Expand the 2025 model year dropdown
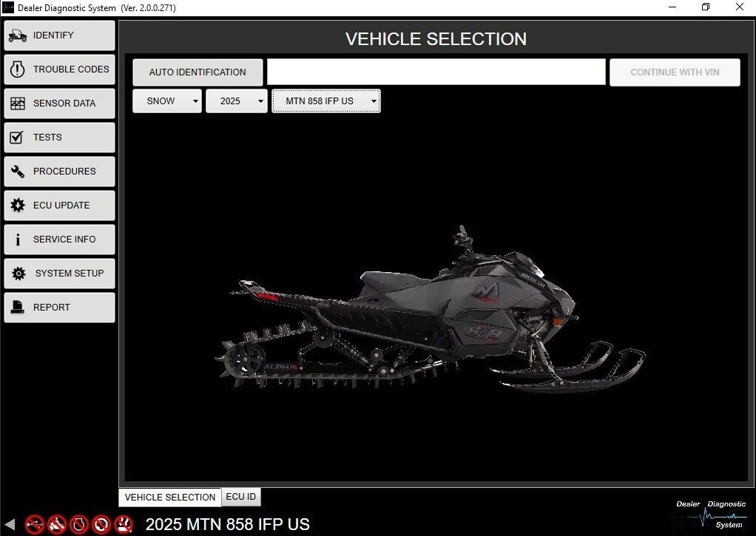756x536 pixels. [236, 101]
